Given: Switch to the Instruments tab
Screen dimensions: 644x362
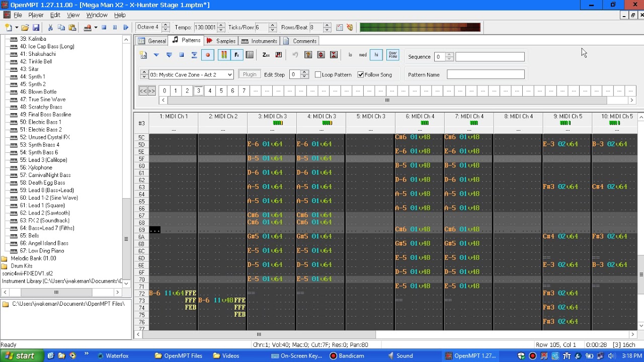Looking at the screenshot, I should (259, 41).
